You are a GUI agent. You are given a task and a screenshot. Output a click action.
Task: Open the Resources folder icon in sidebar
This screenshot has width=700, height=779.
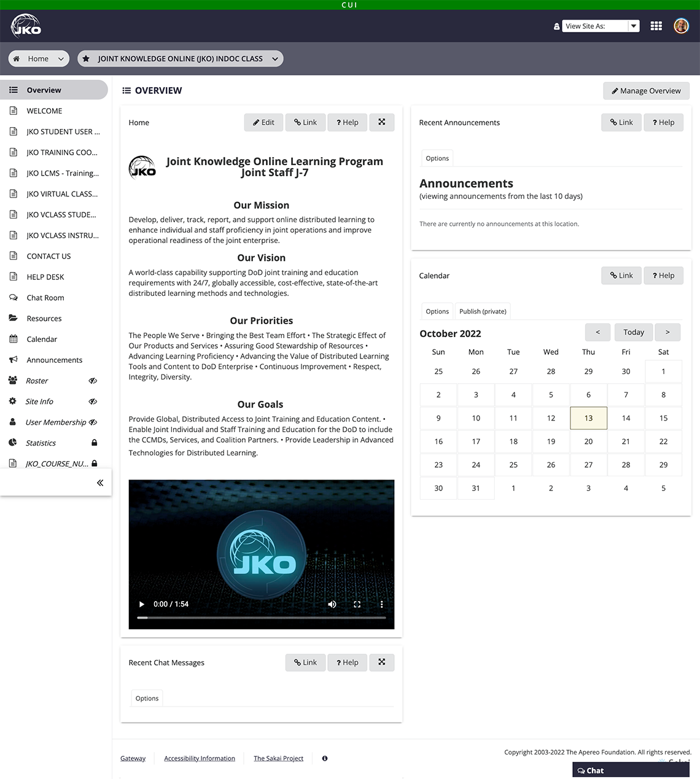(x=13, y=318)
